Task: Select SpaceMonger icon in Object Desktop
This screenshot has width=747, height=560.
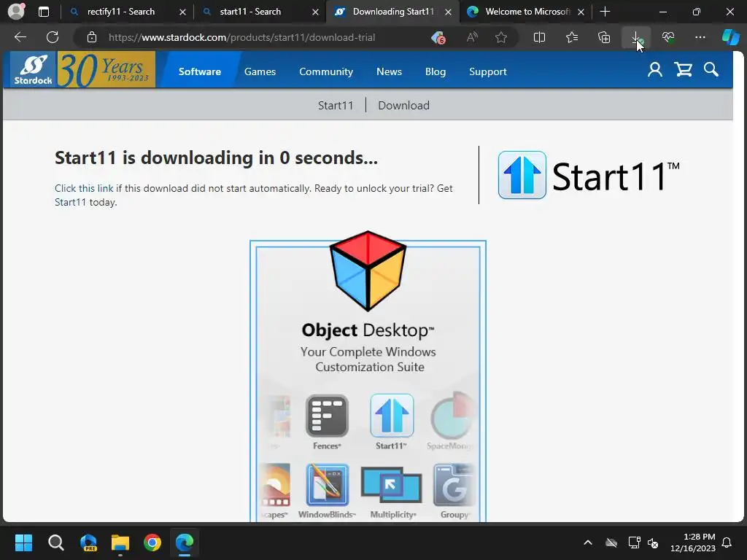Action: click(x=452, y=415)
